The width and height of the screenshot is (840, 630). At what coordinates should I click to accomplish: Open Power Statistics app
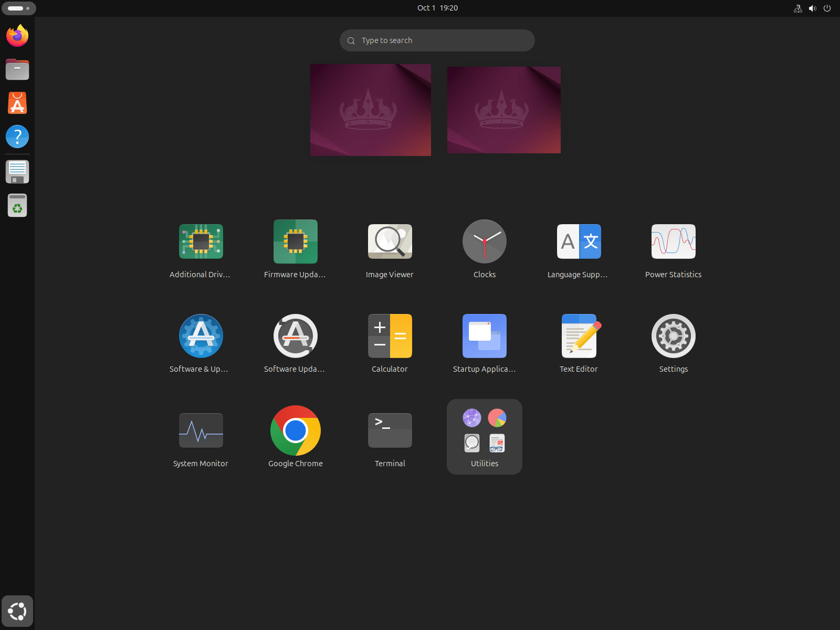click(673, 242)
